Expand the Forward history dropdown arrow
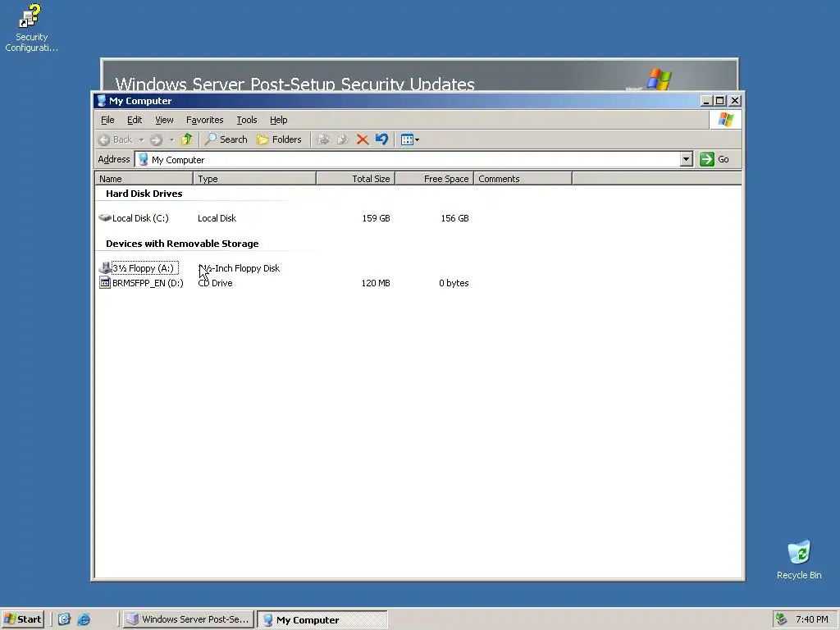The image size is (840, 630). (171, 139)
